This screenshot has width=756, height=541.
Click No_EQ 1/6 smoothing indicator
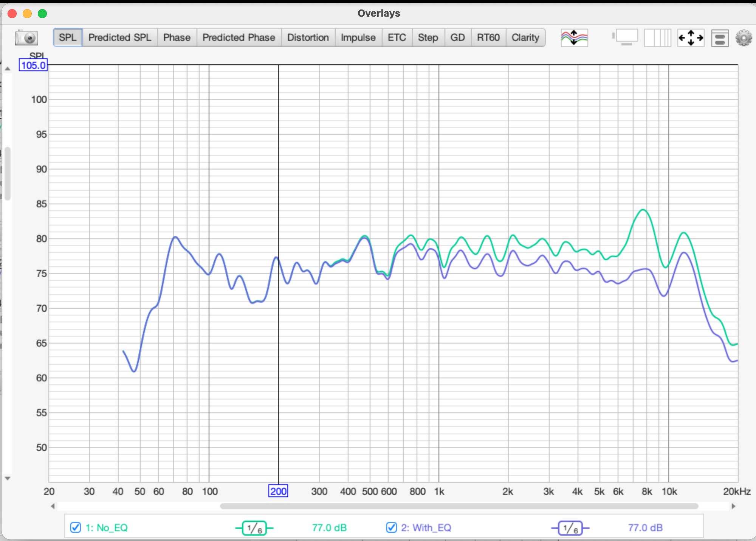(254, 528)
